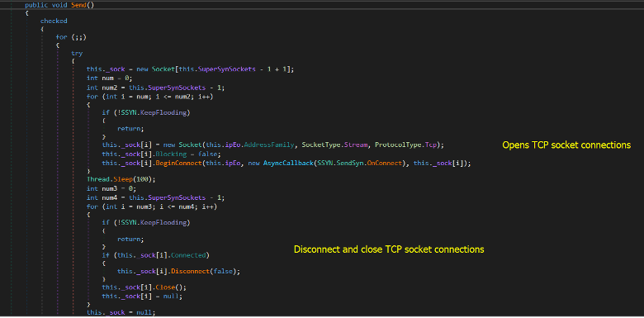Click the 'Disconnect and close TCP socket connections' annotation
The height and width of the screenshot is (318, 644).
(x=389, y=249)
